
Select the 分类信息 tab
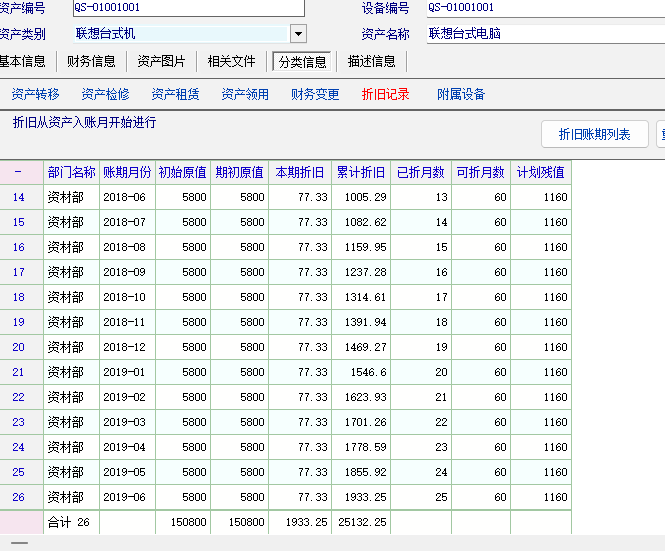[x=302, y=61]
